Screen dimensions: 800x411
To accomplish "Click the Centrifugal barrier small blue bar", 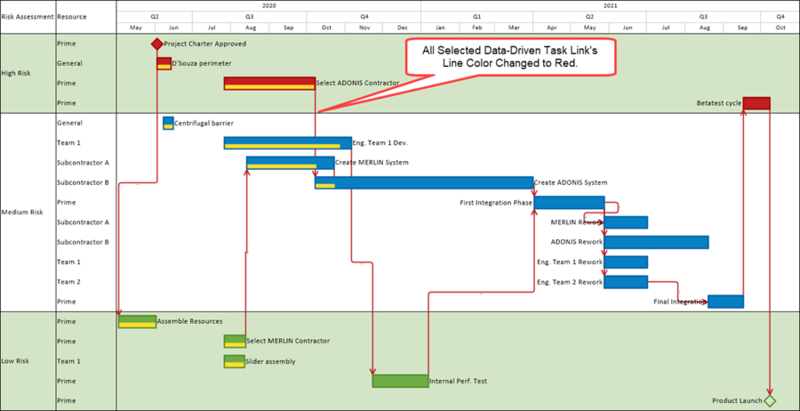I will point(168,123).
